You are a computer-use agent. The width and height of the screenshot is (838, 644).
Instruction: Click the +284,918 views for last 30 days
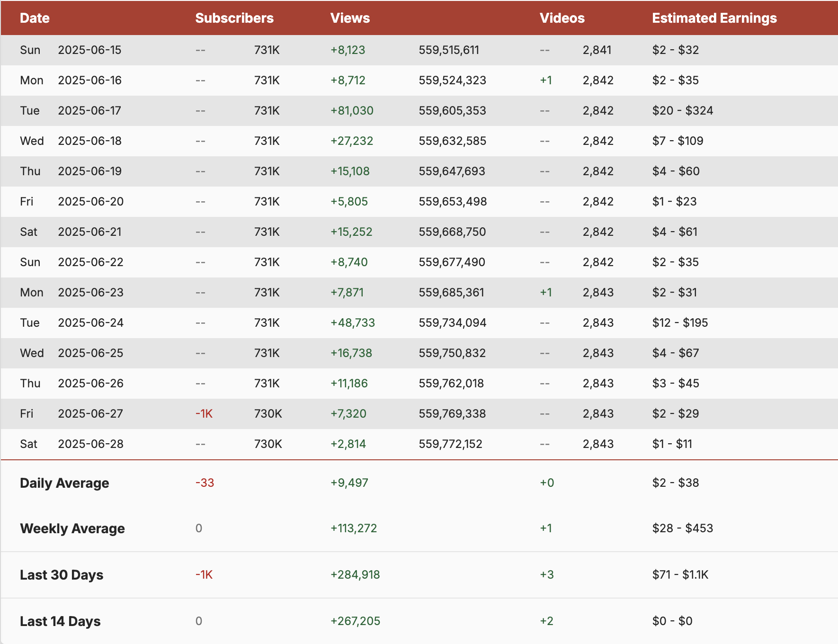pos(355,575)
